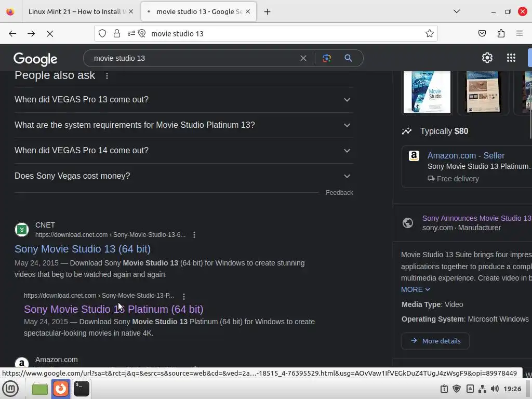Open the Firefox hamburger menu
The image size is (532, 399).
click(x=520, y=33)
